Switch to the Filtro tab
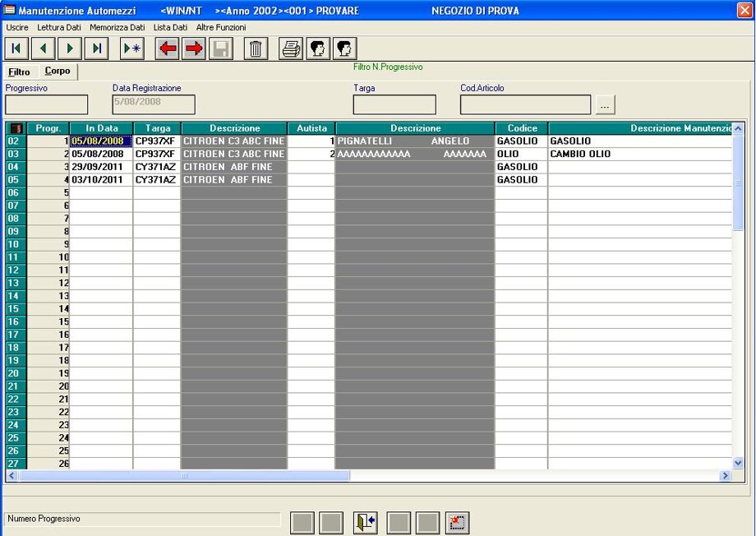 [x=19, y=72]
